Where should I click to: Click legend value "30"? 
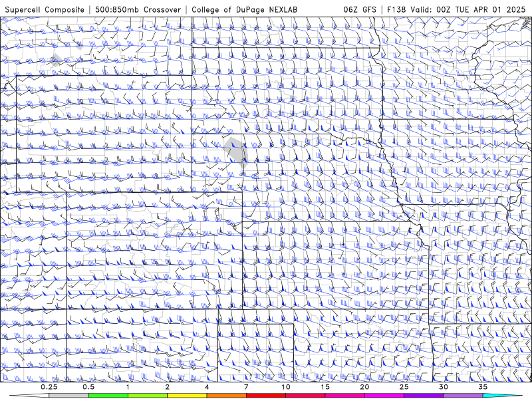coord(443,387)
